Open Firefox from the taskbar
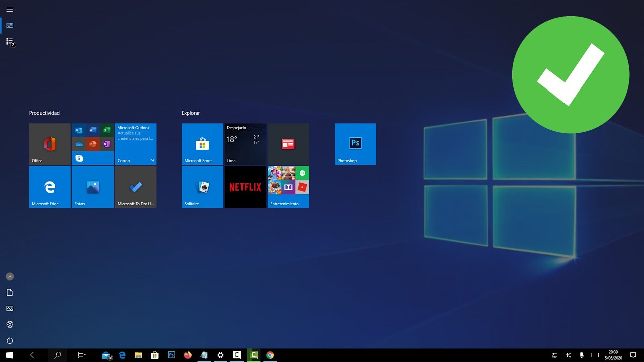644x362 pixels. pos(188,355)
